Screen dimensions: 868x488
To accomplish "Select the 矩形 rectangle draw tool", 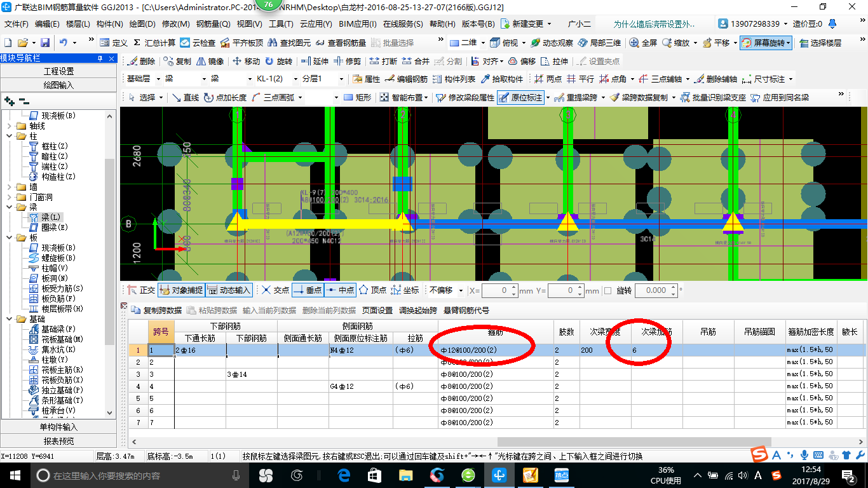I will [357, 98].
